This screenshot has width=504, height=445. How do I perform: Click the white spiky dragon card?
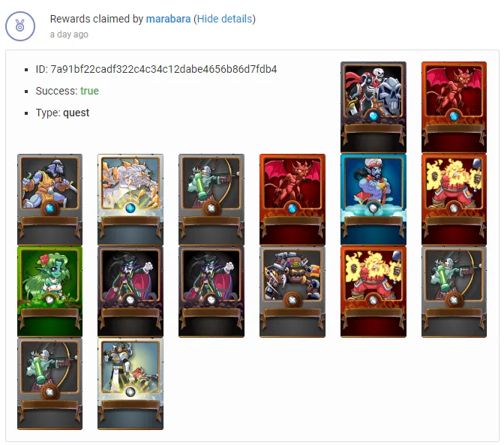[130, 200]
